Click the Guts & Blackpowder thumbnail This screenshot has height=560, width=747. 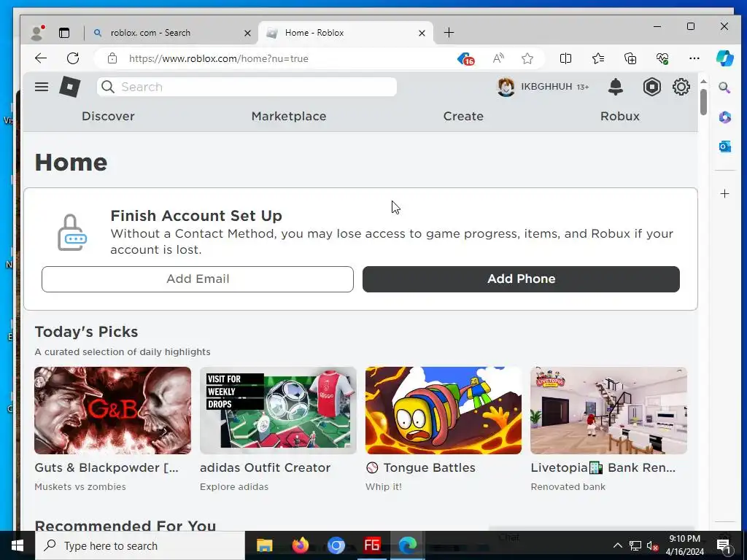click(x=112, y=410)
